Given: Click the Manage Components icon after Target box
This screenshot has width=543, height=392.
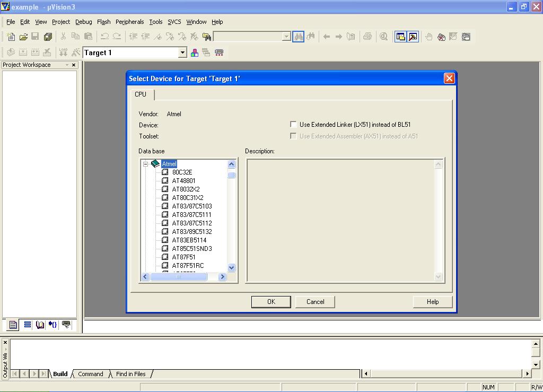Looking at the screenshot, I should point(219,53).
